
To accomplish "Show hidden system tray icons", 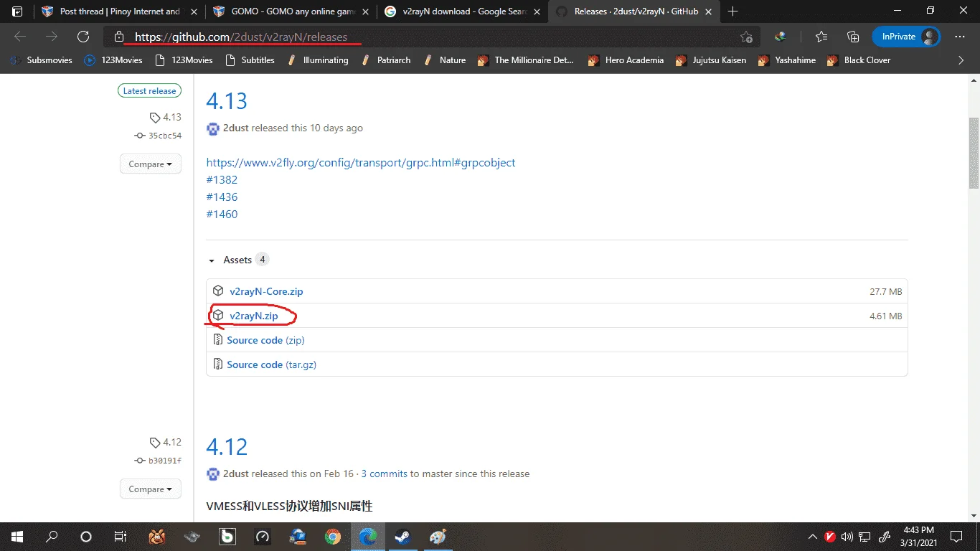I will pyautogui.click(x=813, y=537).
